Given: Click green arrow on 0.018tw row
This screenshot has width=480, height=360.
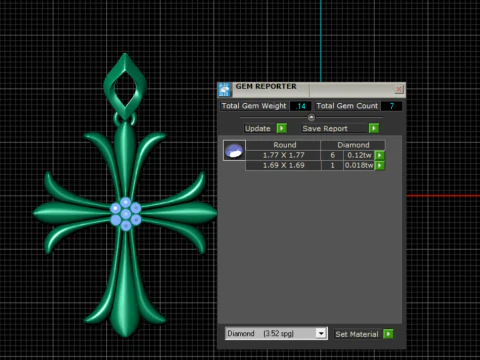Looking at the screenshot, I should [x=380, y=165].
